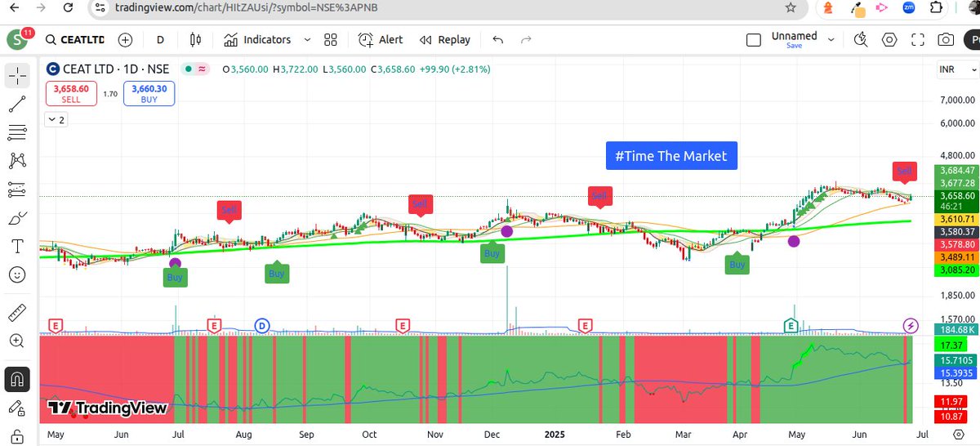
Task: Expand the collapsed indicator legend showing 2
Action: [56, 119]
